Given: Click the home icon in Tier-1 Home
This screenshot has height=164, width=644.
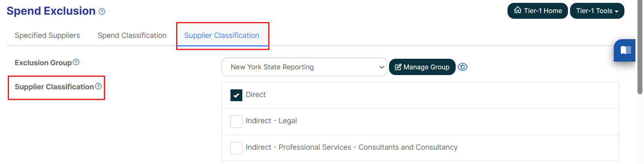Looking at the screenshot, I should pyautogui.click(x=518, y=10).
